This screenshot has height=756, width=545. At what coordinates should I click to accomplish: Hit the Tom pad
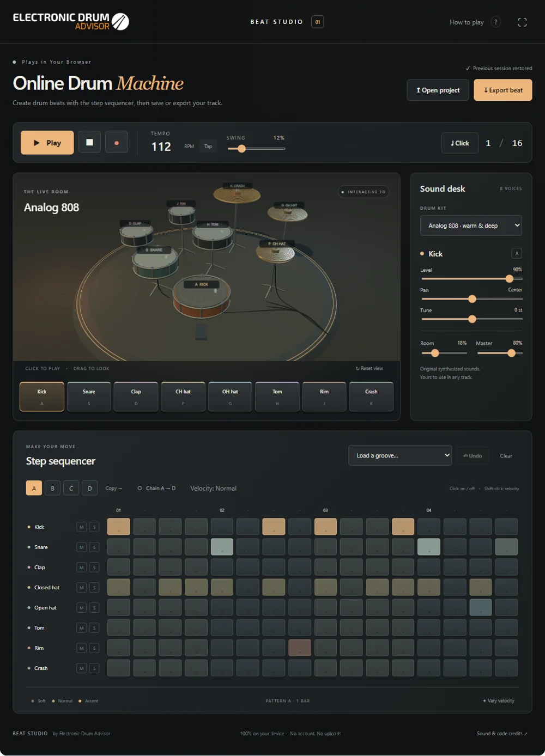point(277,397)
